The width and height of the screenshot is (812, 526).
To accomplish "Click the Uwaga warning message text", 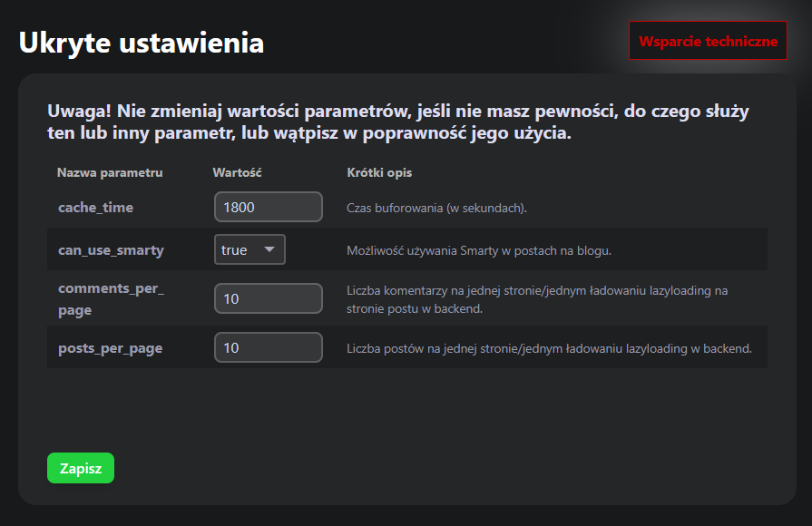I will (x=399, y=122).
